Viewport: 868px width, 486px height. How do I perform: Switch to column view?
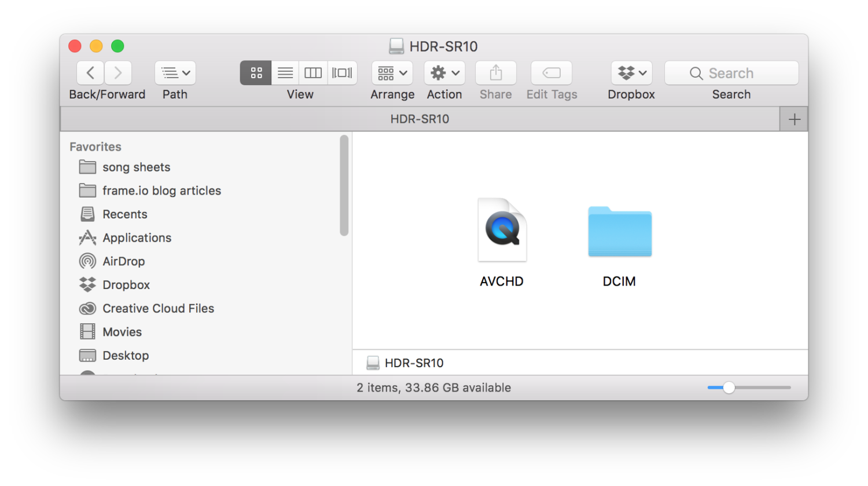pos(313,73)
